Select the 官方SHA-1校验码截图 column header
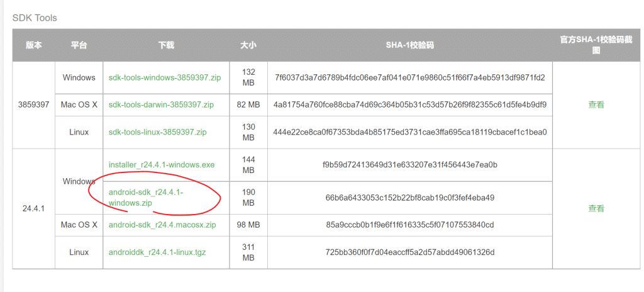This screenshot has width=644, height=292. tap(596, 45)
